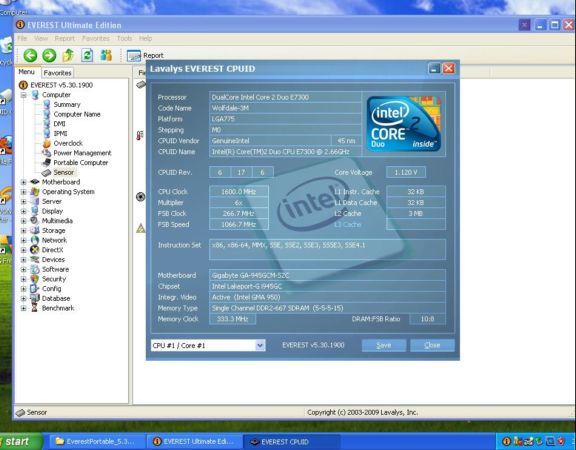Viewport: 576px width, 450px height.
Task: Click the Software tree icon
Action: [x=35, y=269]
